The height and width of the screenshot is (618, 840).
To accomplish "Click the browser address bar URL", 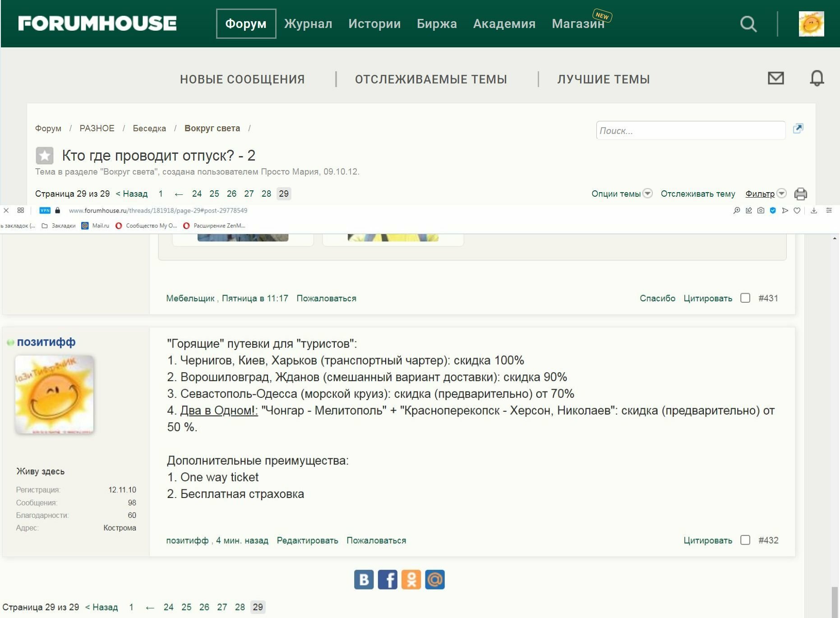I will (158, 211).
